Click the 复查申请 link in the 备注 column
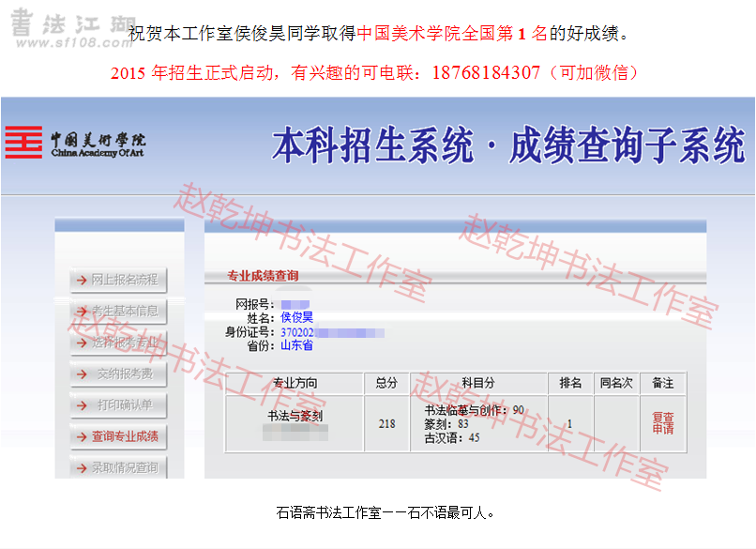Viewport: 756px width, 549px height. click(x=663, y=423)
